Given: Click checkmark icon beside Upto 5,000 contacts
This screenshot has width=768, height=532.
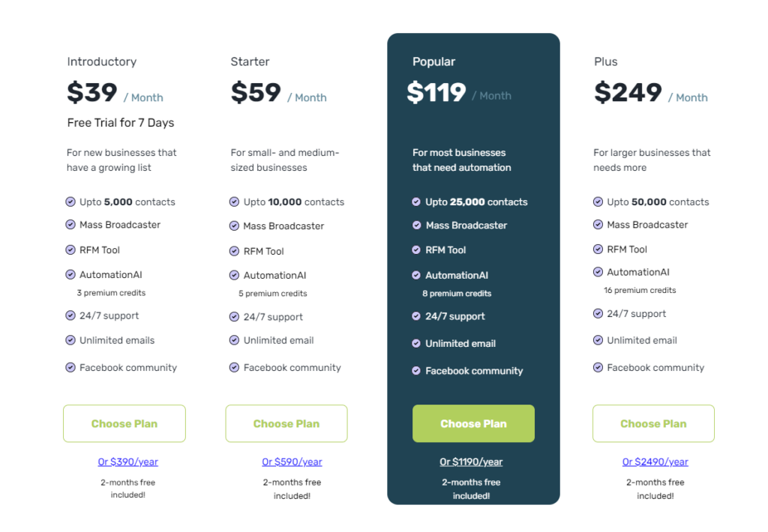Looking at the screenshot, I should point(70,202).
